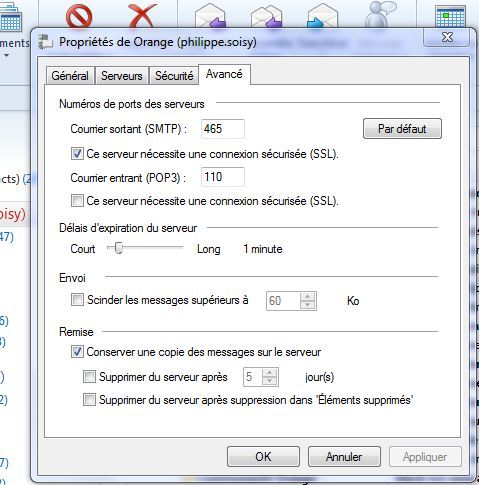479x485 pixels.
Task: Click the Par défaut button
Action: coord(402,129)
